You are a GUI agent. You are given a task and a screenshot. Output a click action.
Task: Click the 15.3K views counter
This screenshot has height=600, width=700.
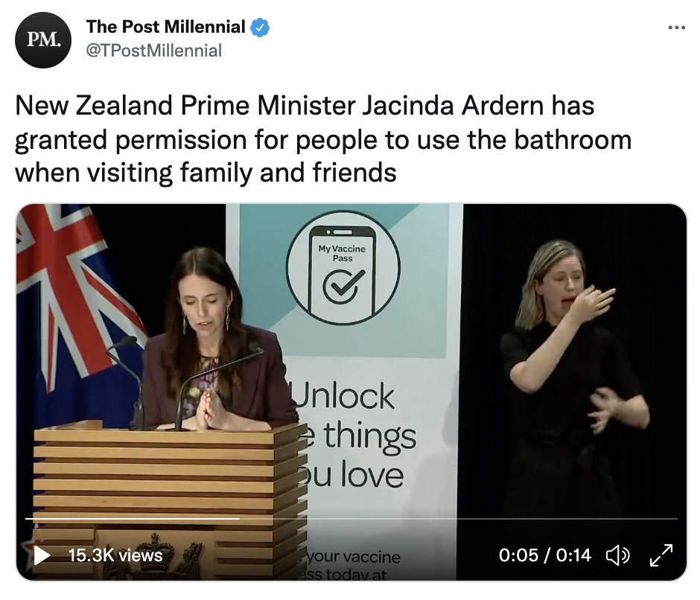115,556
